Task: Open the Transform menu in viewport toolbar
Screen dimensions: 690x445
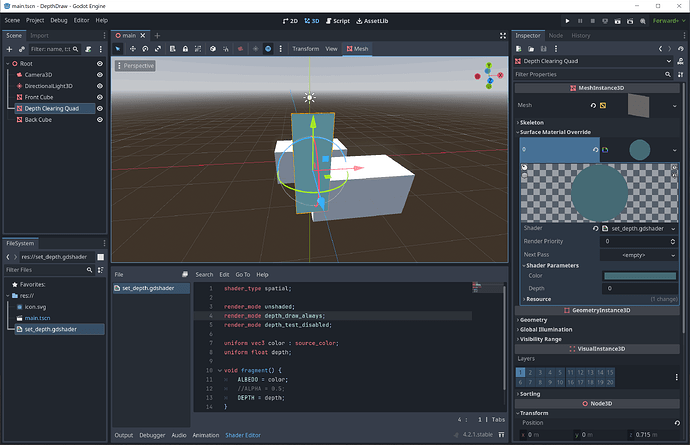Action: (305, 49)
